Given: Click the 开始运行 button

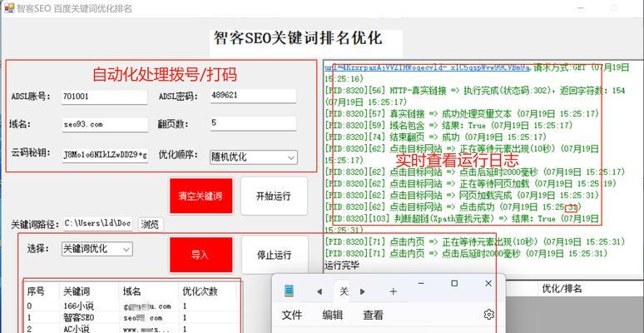Looking at the screenshot, I should (x=273, y=196).
